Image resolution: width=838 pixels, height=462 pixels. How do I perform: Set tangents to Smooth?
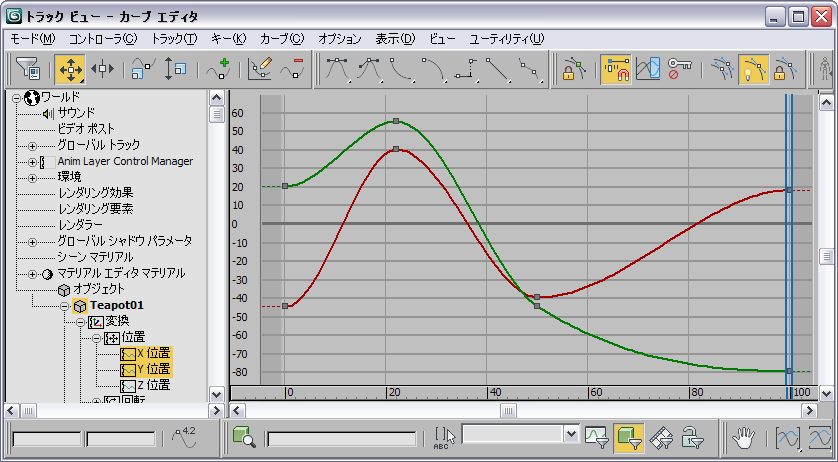pyautogui.click(x=530, y=70)
